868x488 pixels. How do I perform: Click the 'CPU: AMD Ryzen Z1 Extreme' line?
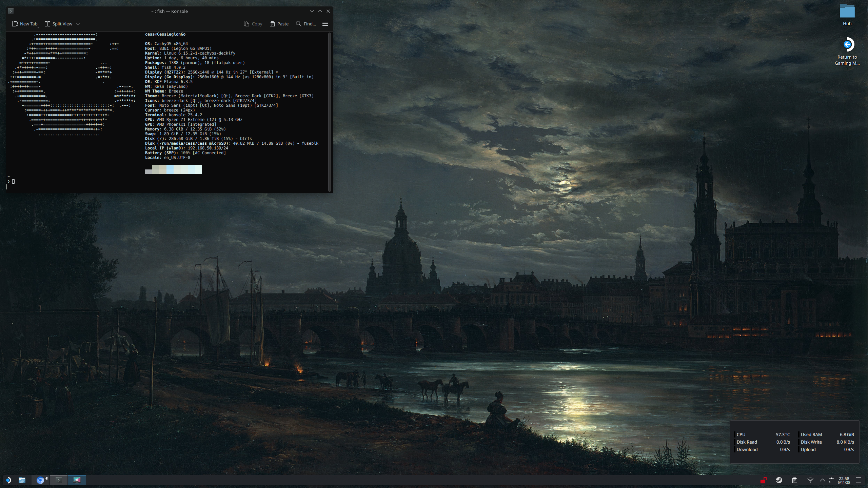point(194,120)
